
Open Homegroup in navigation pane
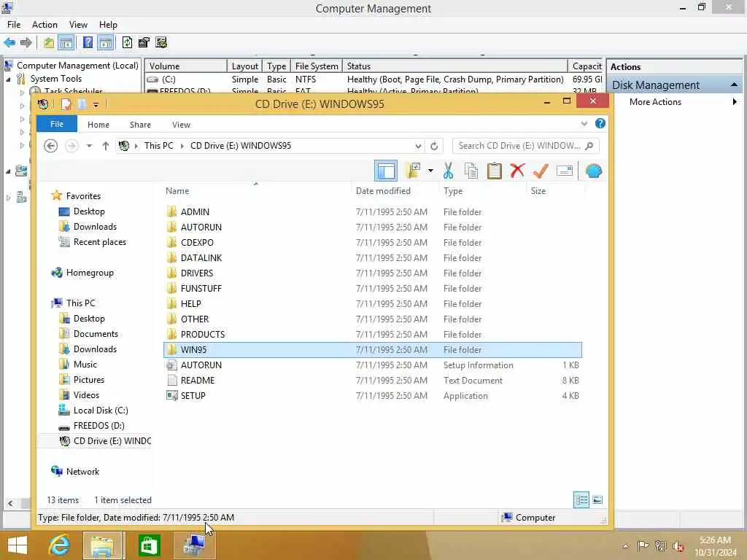[90, 273]
